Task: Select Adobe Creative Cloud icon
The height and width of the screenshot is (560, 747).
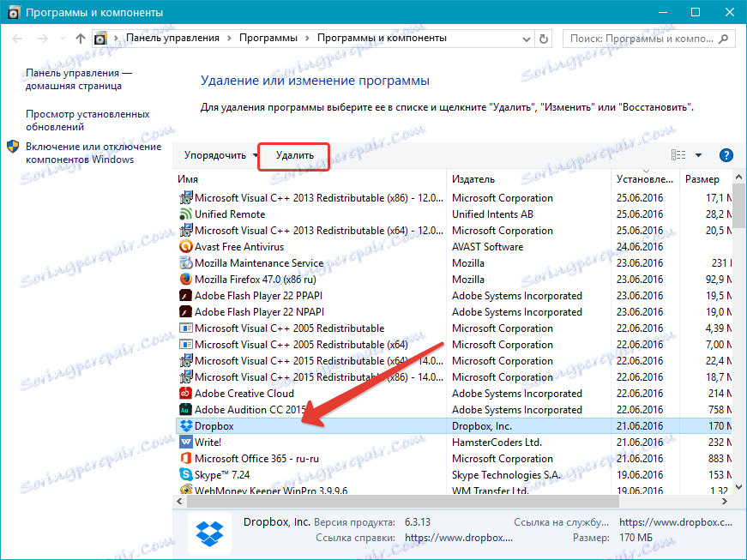Action: 185,394
